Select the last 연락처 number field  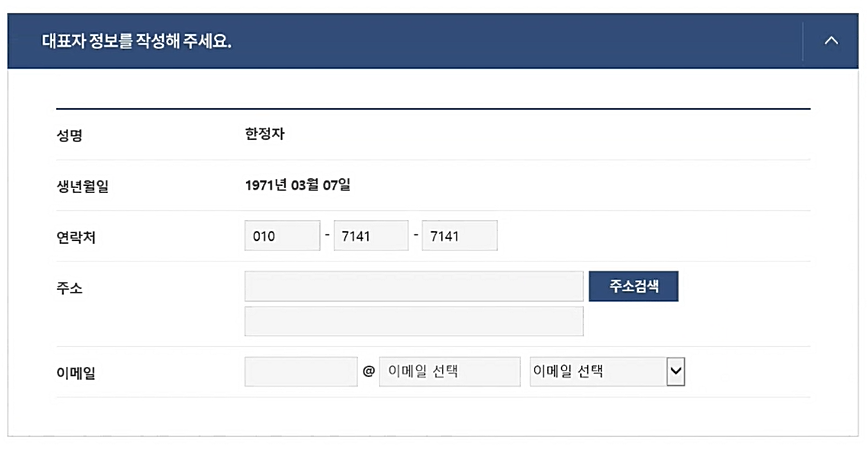[459, 236]
